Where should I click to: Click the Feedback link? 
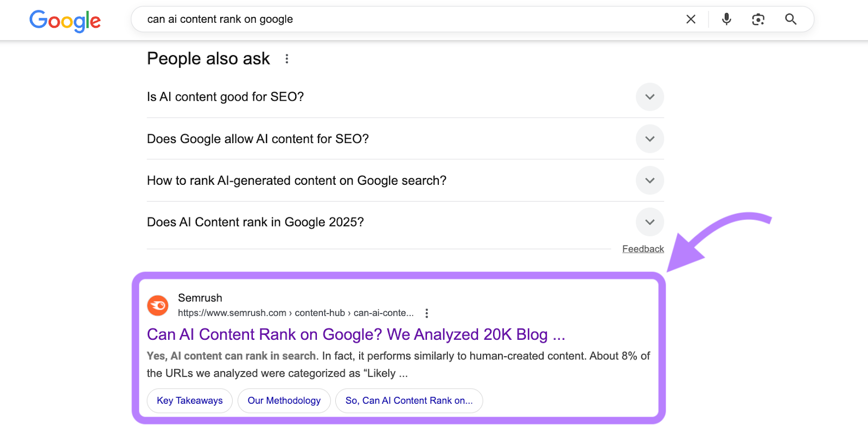643,249
